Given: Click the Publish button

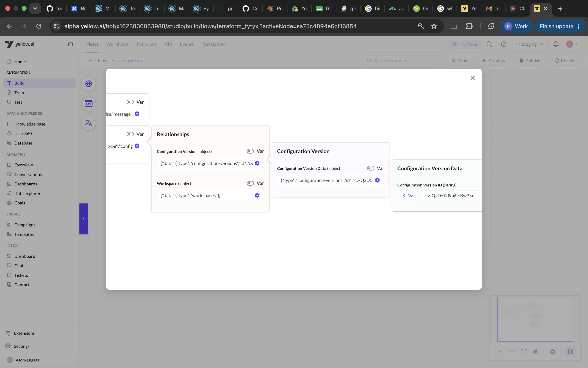Looking at the screenshot, I should pos(530,61).
